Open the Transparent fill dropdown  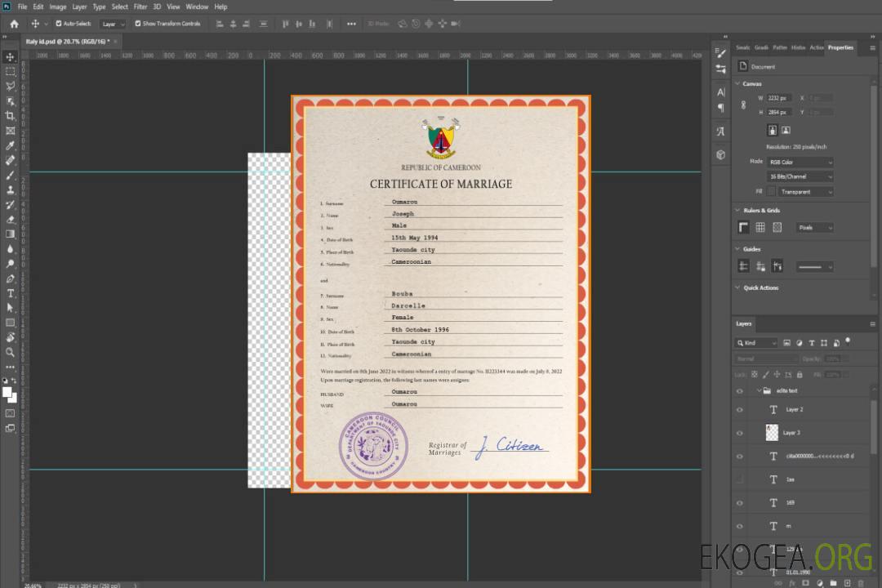[x=805, y=192]
